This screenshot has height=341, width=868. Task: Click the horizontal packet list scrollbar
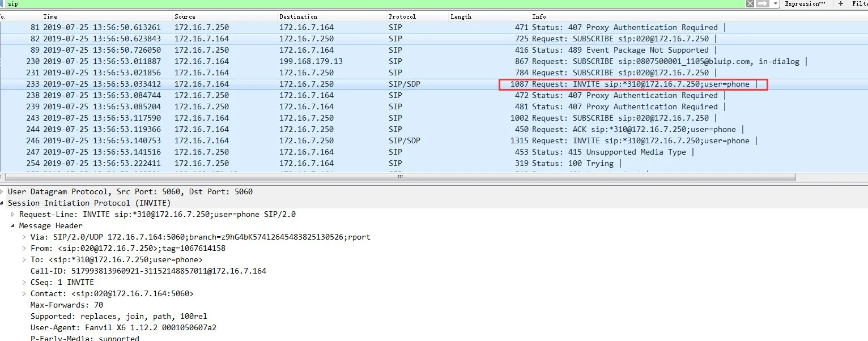pos(399,177)
